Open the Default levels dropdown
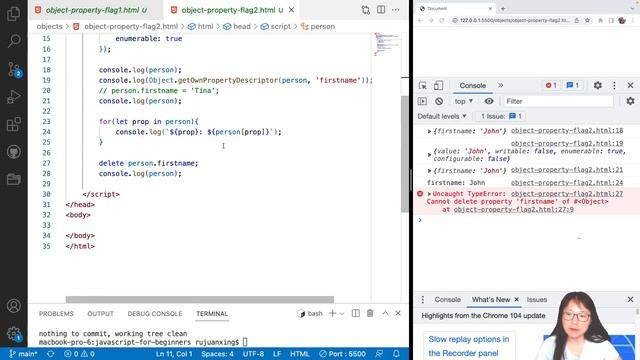 (442, 116)
